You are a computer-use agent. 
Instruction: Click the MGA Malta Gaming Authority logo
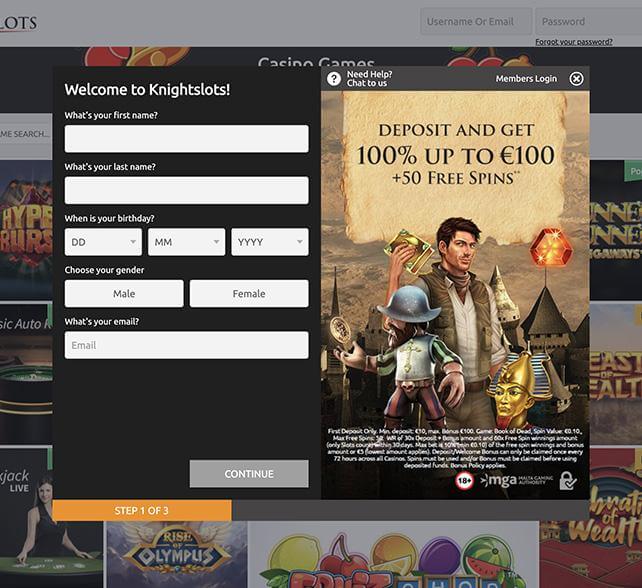(517, 480)
